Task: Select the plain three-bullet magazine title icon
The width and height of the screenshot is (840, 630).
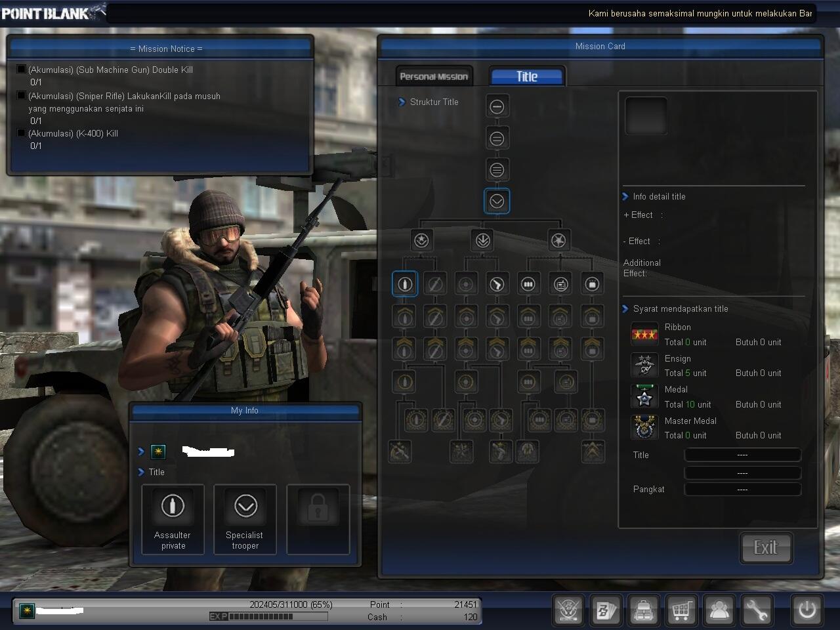Action: pyautogui.click(x=528, y=284)
